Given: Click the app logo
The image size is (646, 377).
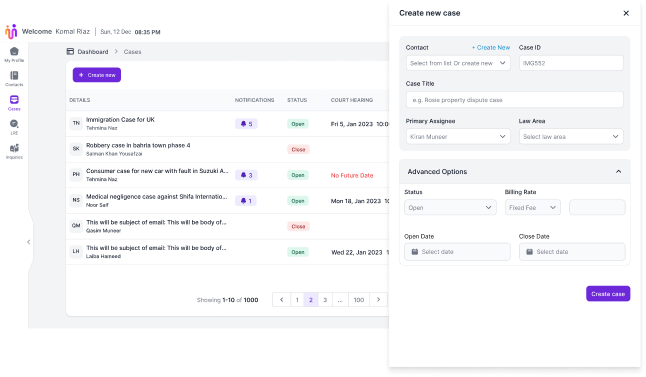Looking at the screenshot, I should click(11, 31).
